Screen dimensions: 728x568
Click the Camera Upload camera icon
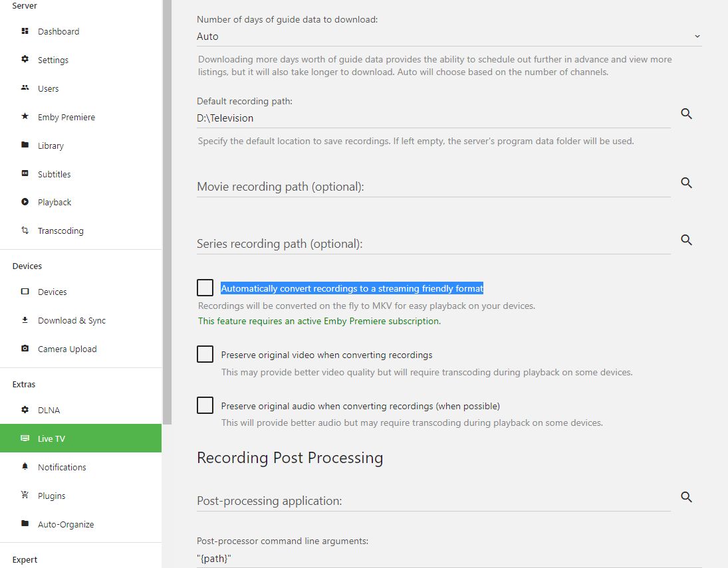click(x=25, y=349)
